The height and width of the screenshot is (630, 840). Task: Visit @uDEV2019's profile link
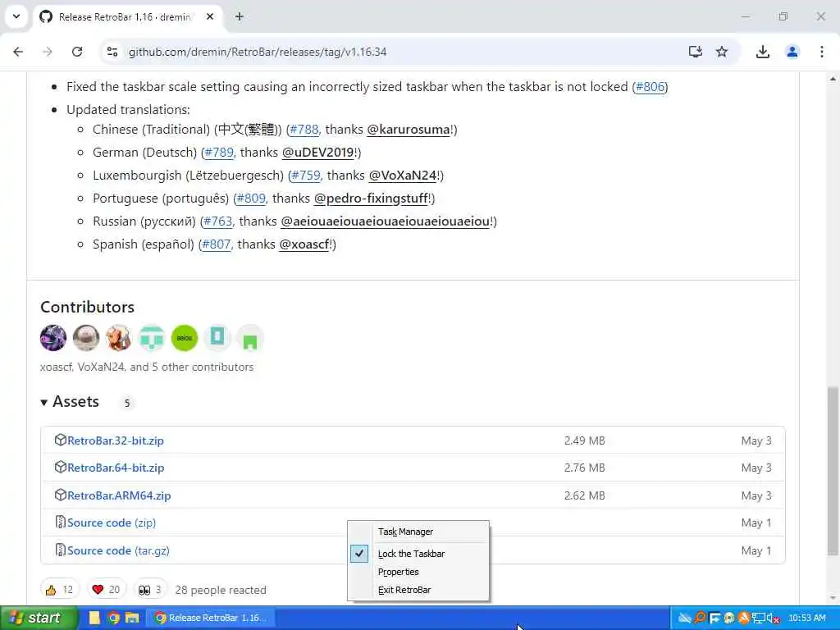coord(318,153)
